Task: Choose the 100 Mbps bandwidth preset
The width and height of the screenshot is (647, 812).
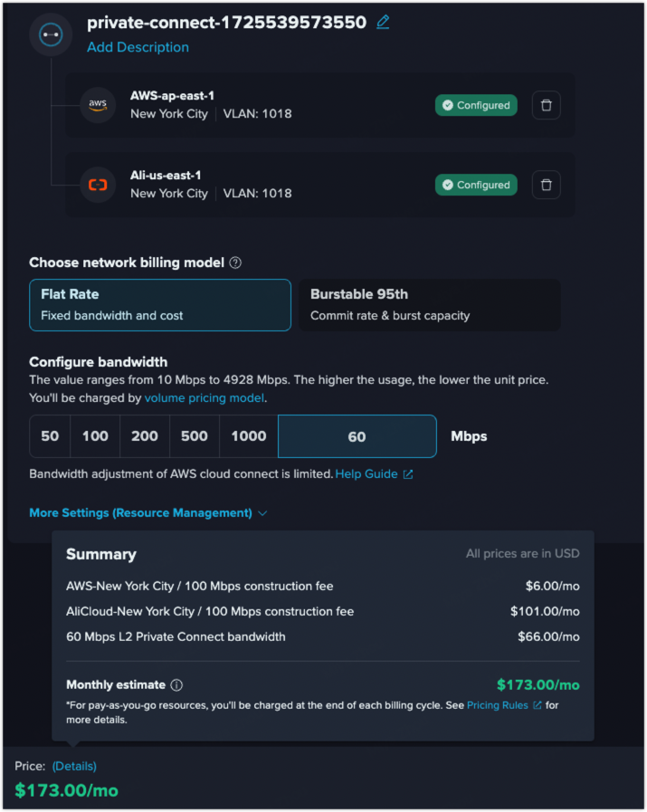Action: (95, 436)
